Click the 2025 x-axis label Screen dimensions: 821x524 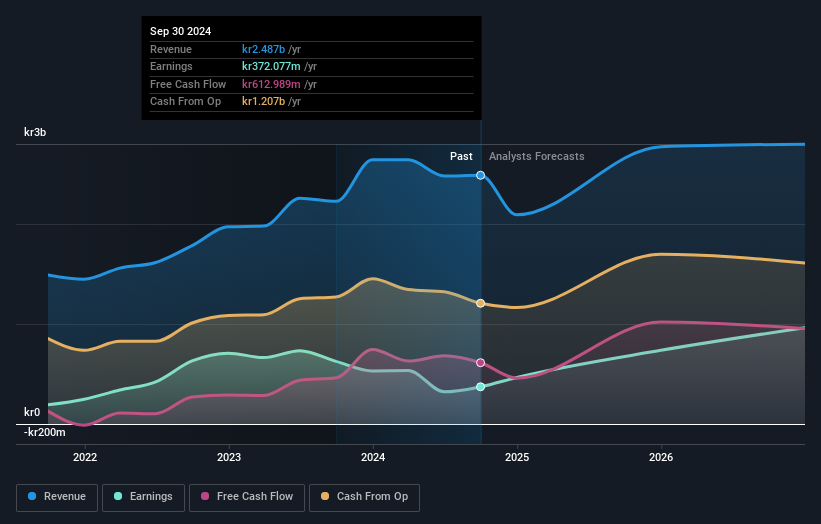click(x=517, y=457)
